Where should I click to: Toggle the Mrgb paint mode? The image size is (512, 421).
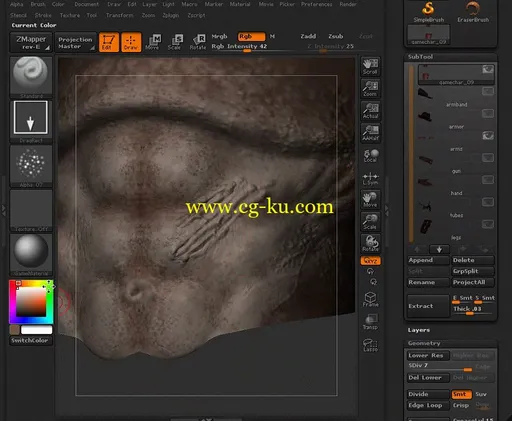(219, 36)
